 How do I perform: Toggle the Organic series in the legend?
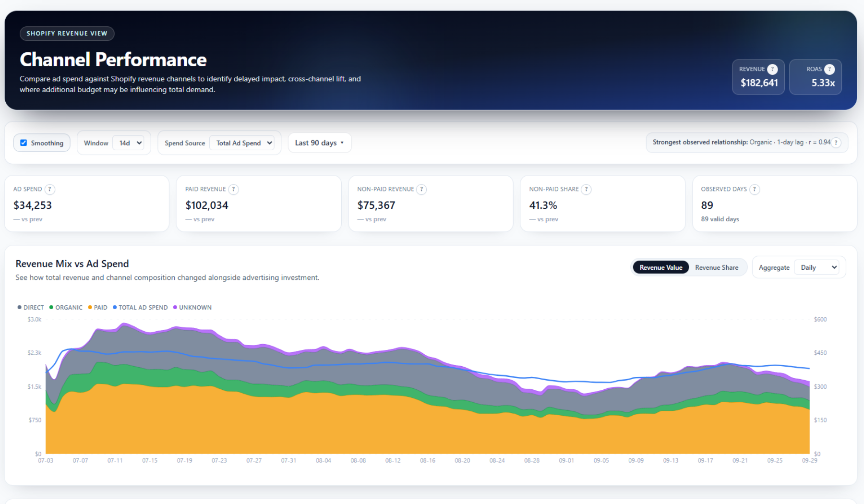[x=66, y=307]
